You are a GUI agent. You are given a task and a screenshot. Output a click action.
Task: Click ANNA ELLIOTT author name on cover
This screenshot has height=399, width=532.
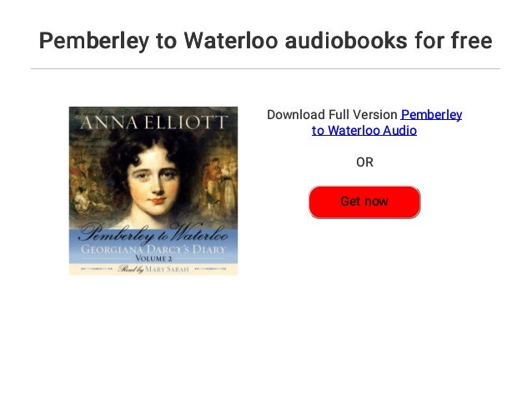(153, 122)
